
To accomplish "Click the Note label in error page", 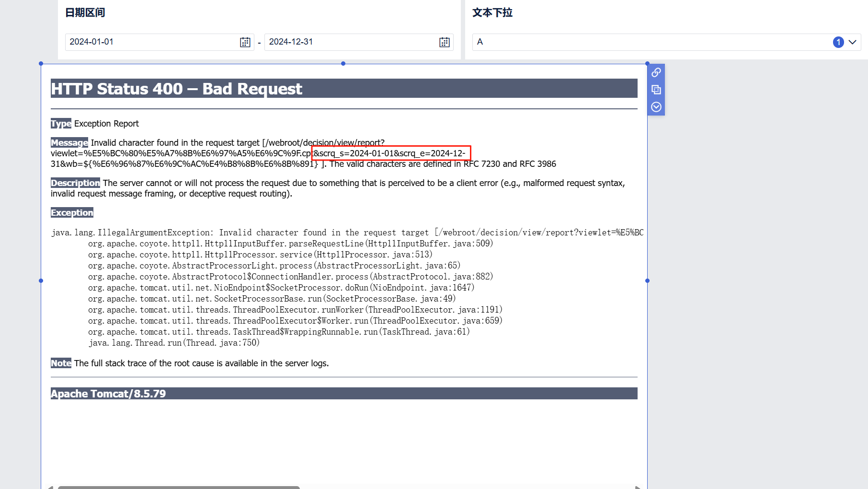I will tap(61, 363).
